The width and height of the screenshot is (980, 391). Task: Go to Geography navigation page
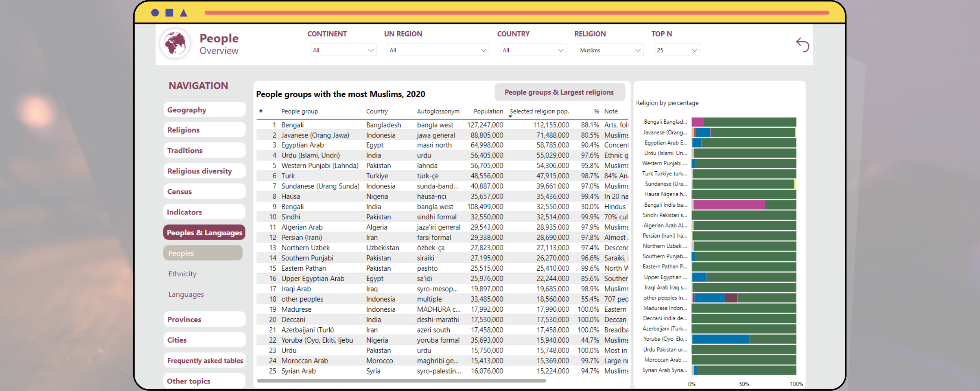[204, 110]
